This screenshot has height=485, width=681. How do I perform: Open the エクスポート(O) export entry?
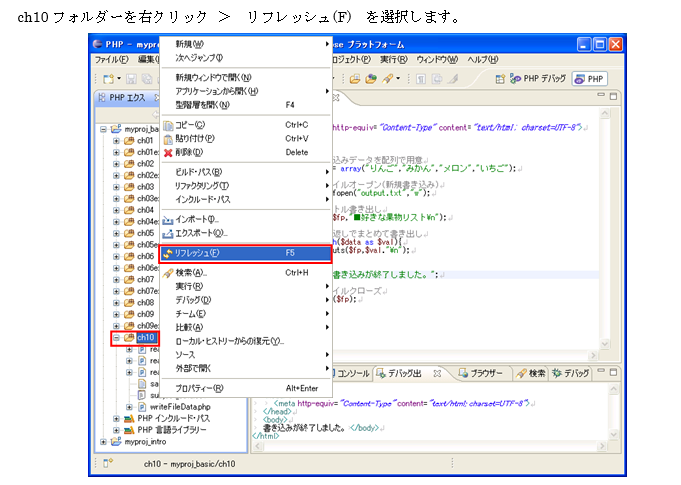[x=200, y=232]
